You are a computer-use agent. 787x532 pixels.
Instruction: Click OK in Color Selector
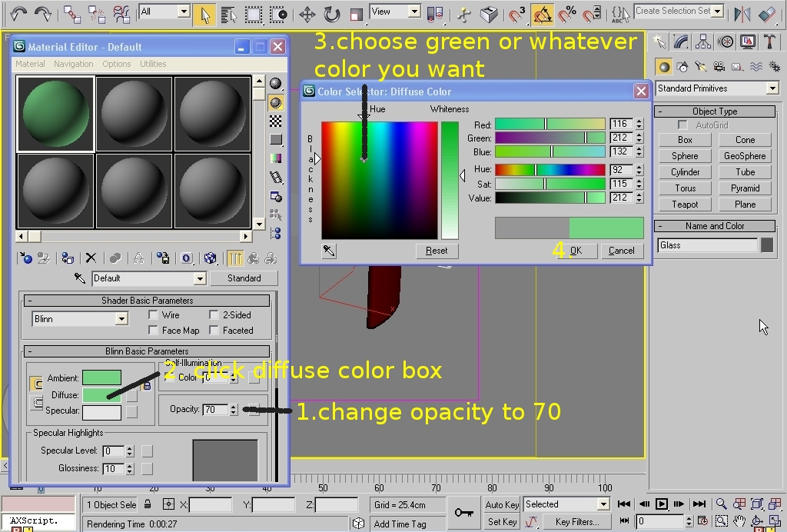576,251
